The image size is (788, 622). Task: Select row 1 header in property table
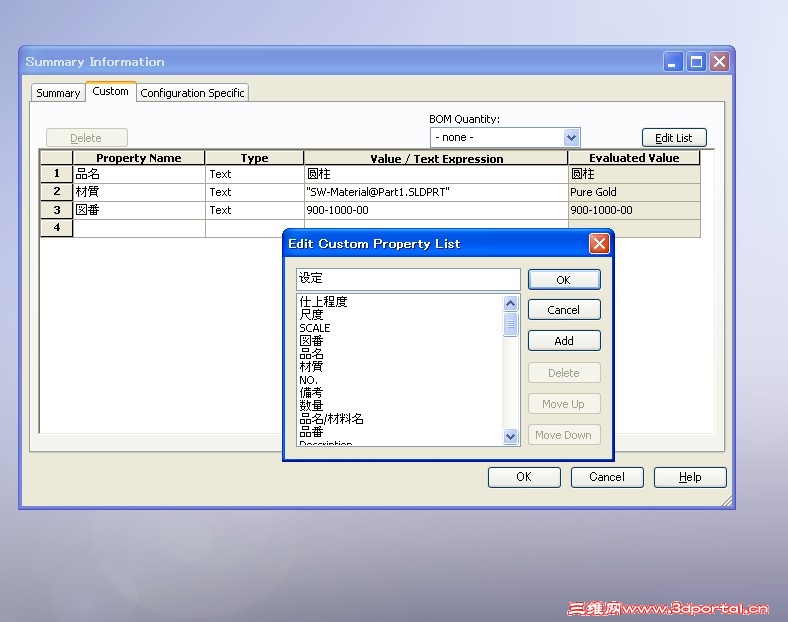(57, 174)
